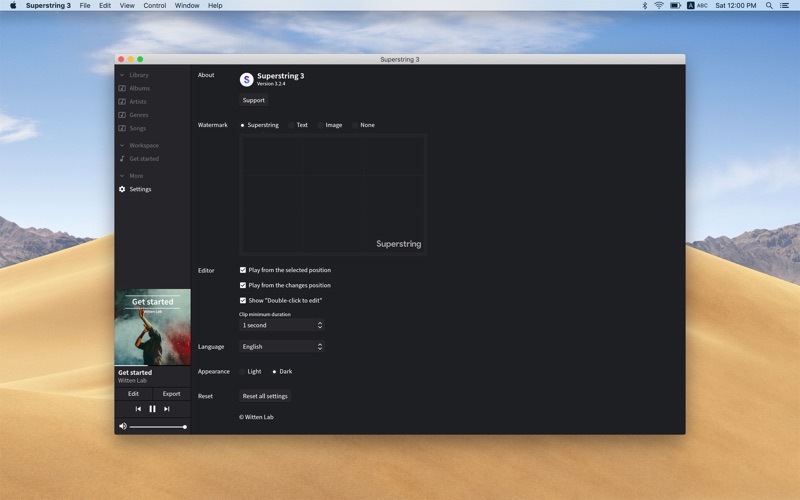
Task: Click the Wi-Fi menu bar icon
Action: (659, 6)
